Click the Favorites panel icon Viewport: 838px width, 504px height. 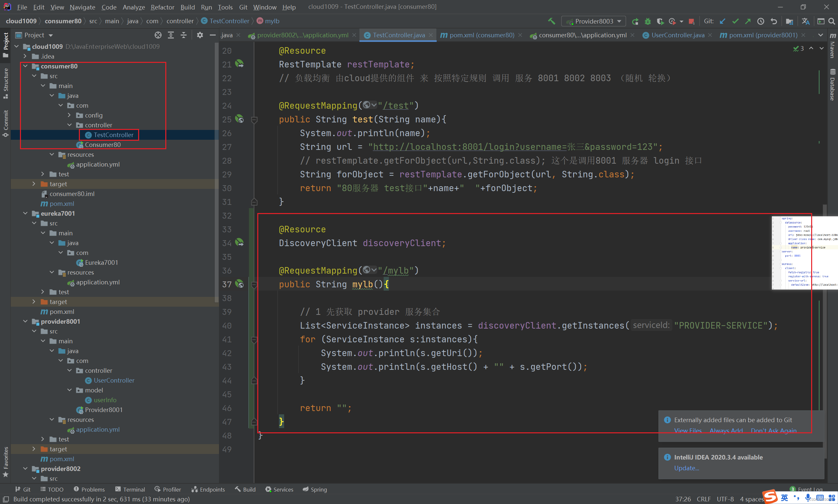[6, 464]
